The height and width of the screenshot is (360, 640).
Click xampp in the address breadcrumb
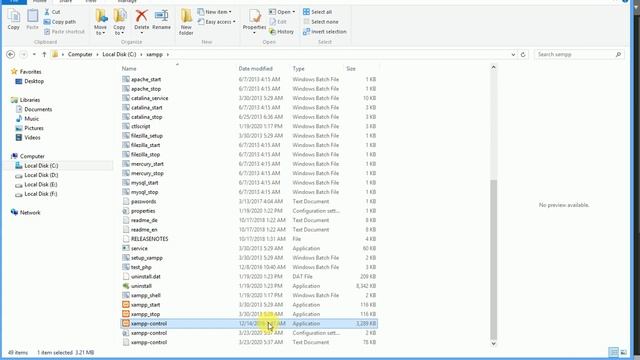(x=154, y=54)
